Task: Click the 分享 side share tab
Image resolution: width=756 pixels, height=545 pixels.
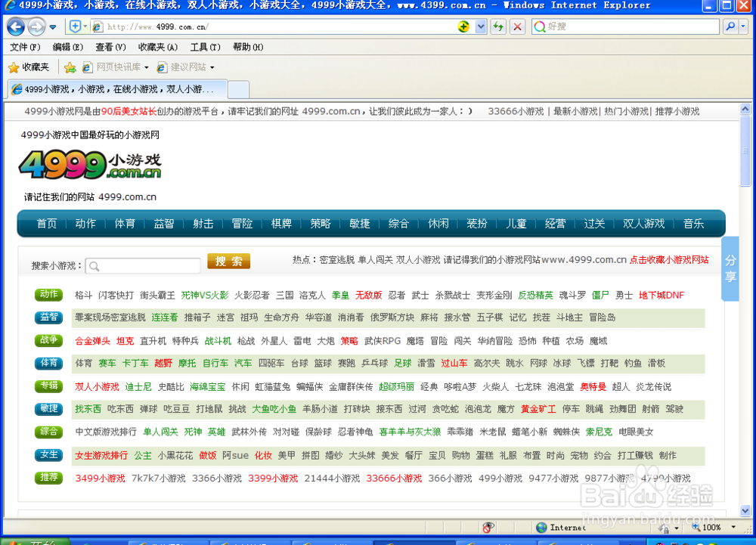Action: (730, 268)
